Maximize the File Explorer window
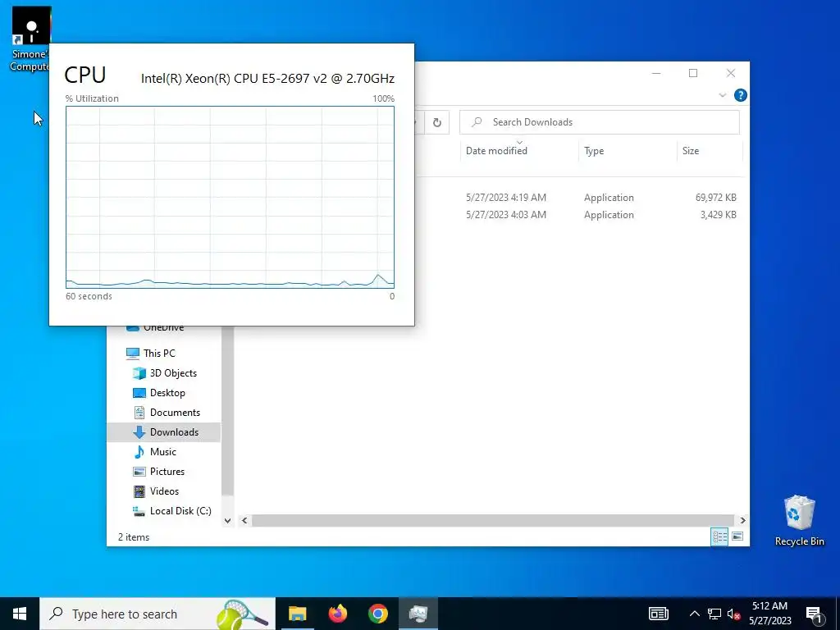 (x=693, y=73)
